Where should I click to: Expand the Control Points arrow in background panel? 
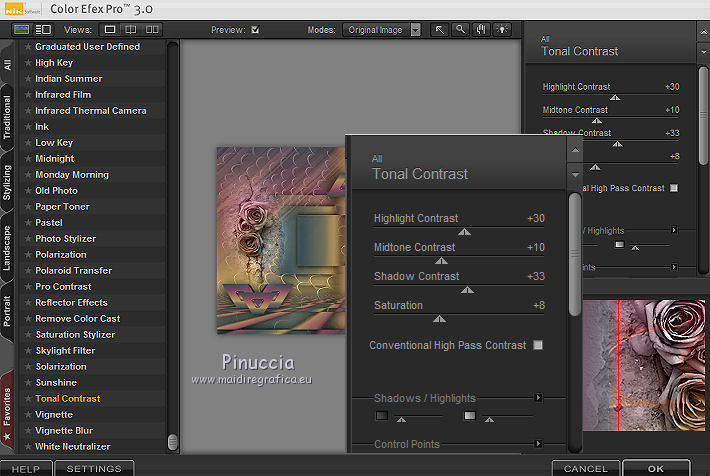tap(674, 267)
